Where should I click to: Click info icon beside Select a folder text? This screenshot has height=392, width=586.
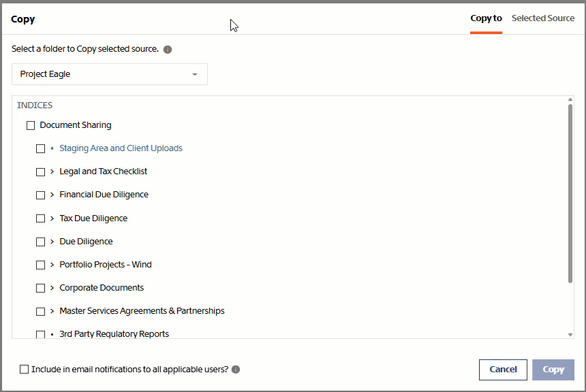pyautogui.click(x=168, y=49)
